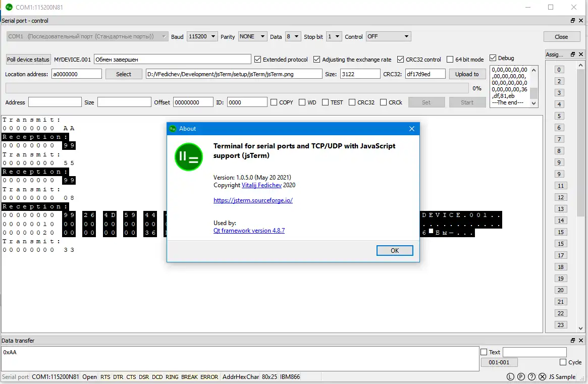Click IBM866 encoding in status bar
Screen dimensions: 588x384
click(x=290, y=377)
